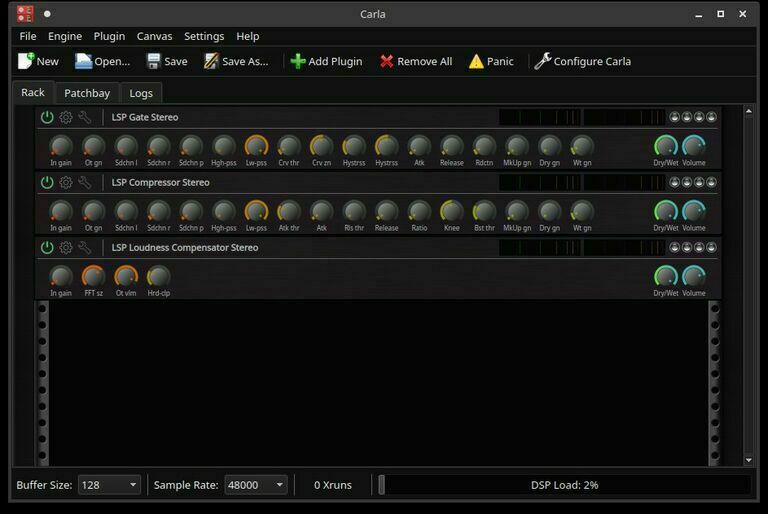The height and width of the screenshot is (514, 768).
Task: Switch to the Patchbay tab
Action: coord(87,93)
